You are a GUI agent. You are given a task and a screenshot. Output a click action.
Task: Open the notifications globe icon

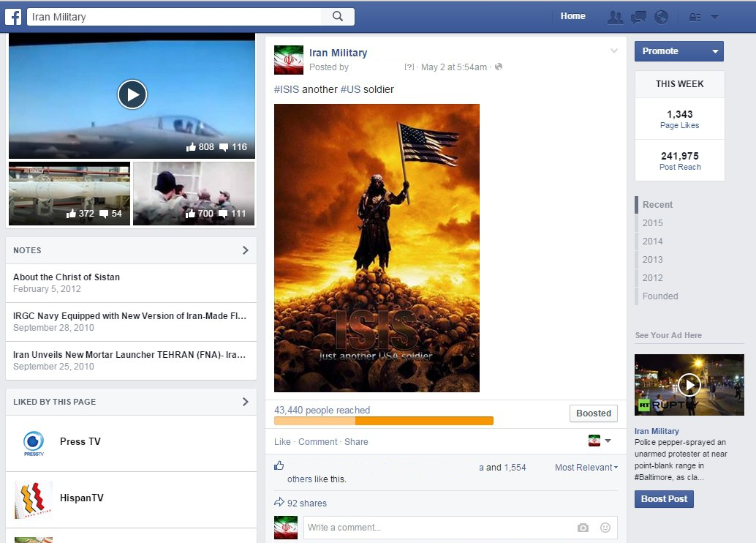[x=661, y=17]
